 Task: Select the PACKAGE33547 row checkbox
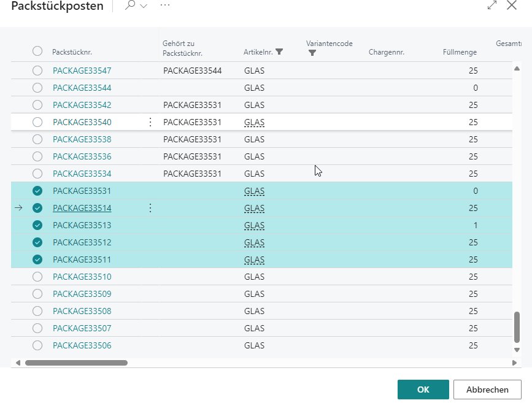[37, 71]
